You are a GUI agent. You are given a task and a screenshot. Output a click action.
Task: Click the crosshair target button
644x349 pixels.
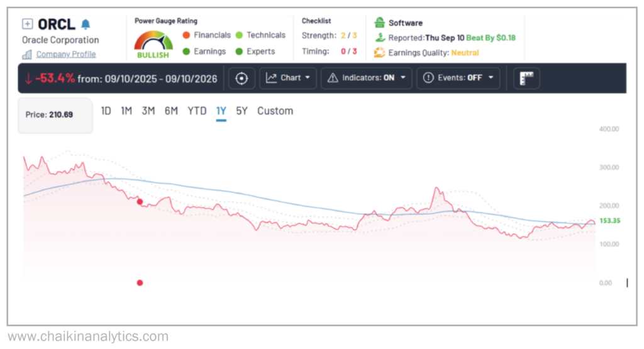(241, 78)
